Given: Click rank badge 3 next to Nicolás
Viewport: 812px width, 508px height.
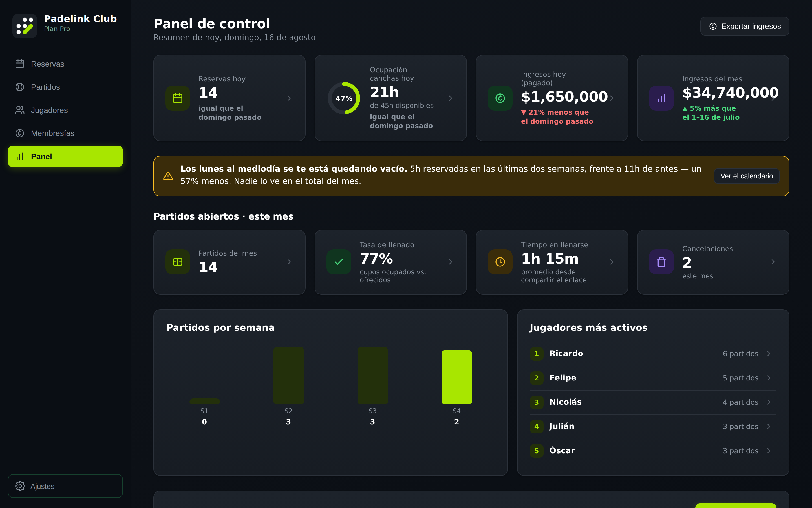Looking at the screenshot, I should click(537, 402).
